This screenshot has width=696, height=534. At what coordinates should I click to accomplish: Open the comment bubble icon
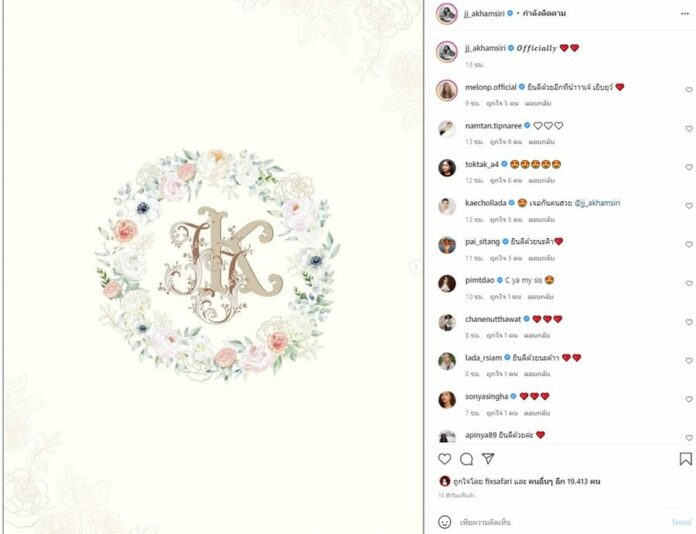pyautogui.click(x=466, y=459)
